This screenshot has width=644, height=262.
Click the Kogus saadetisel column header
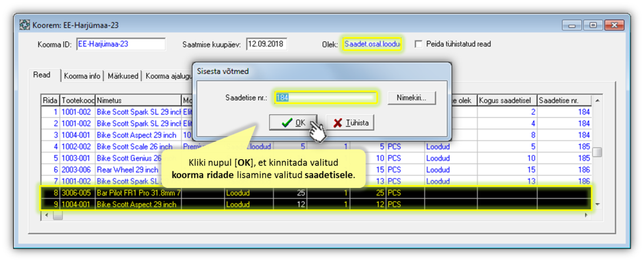click(x=506, y=100)
